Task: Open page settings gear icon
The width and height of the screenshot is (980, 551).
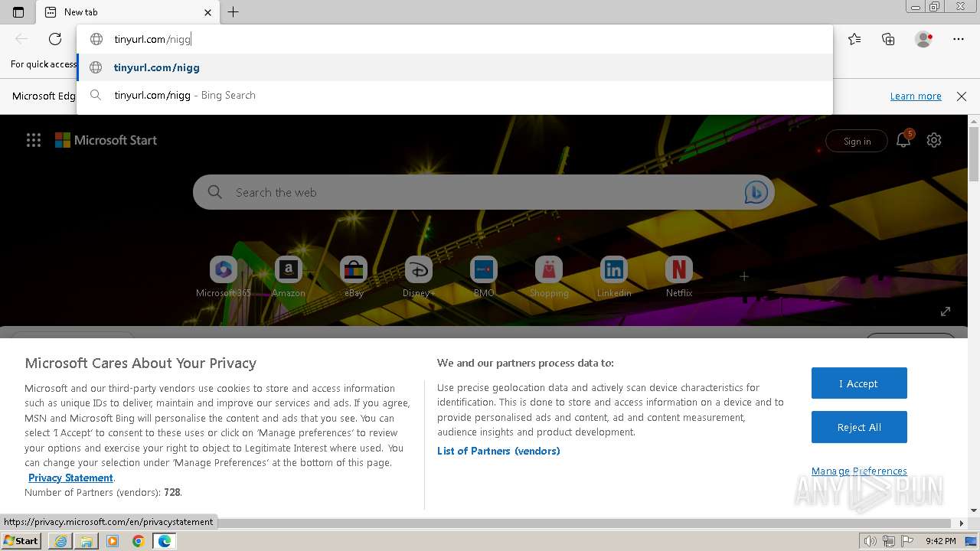Action: (934, 140)
